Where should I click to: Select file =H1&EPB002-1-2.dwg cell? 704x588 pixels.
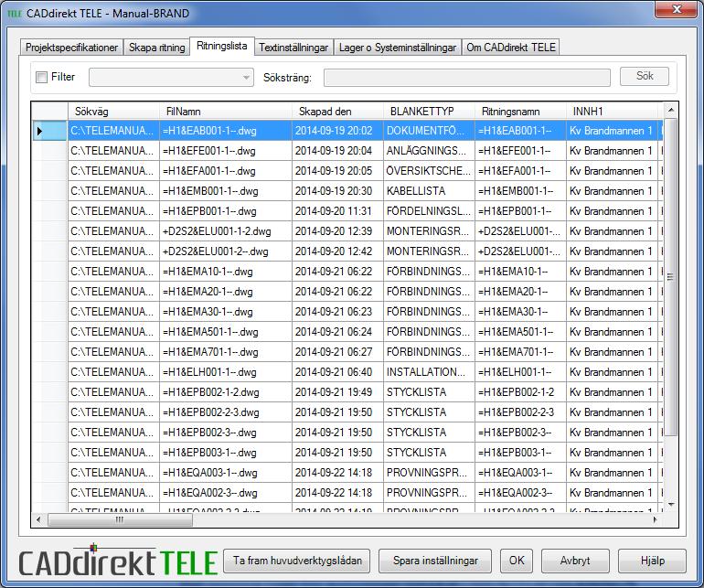pos(226,392)
